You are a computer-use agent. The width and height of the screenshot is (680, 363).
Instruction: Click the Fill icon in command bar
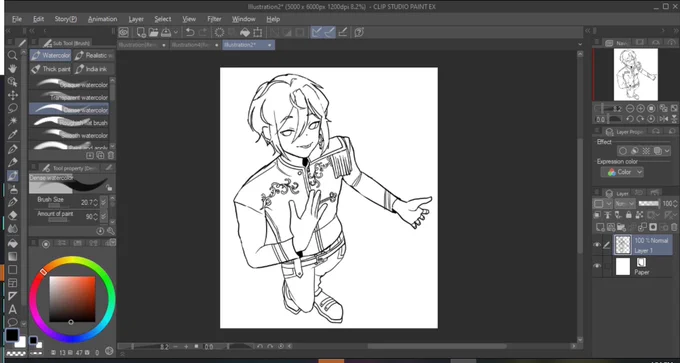coord(245,32)
